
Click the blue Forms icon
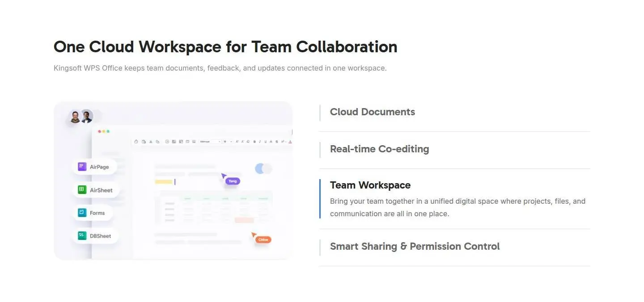point(82,213)
